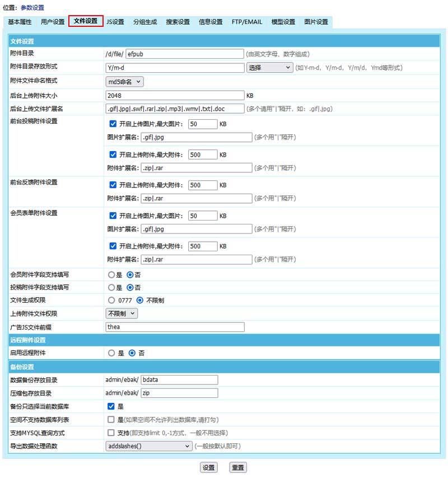Select 是 for 会员附件字段支持填写
The height and width of the screenshot is (483, 448).
click(x=111, y=275)
